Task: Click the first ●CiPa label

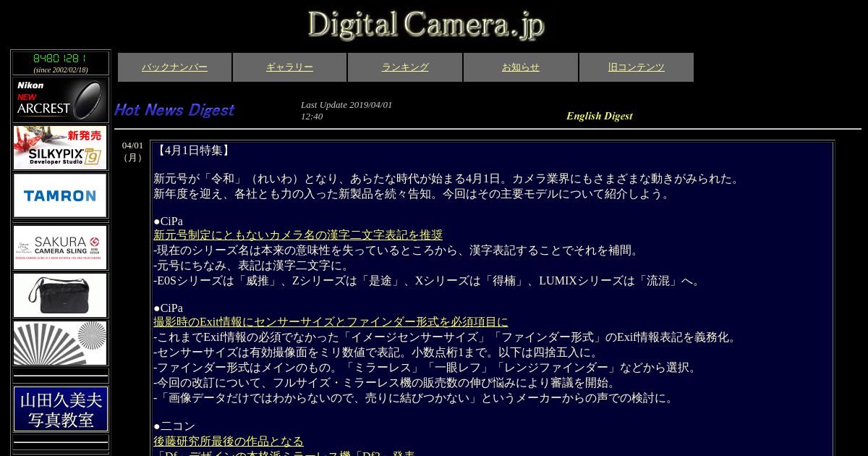Action: pyautogui.click(x=168, y=221)
